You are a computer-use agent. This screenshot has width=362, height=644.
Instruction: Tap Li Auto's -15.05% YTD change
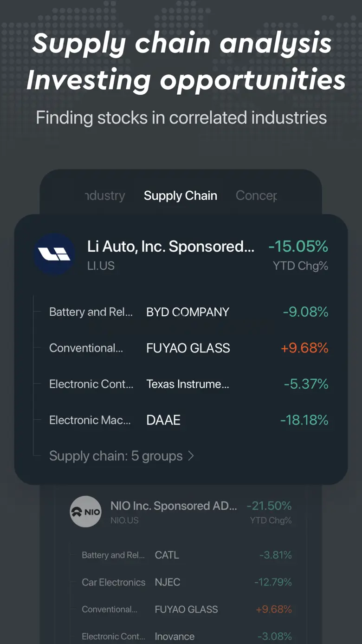(298, 247)
